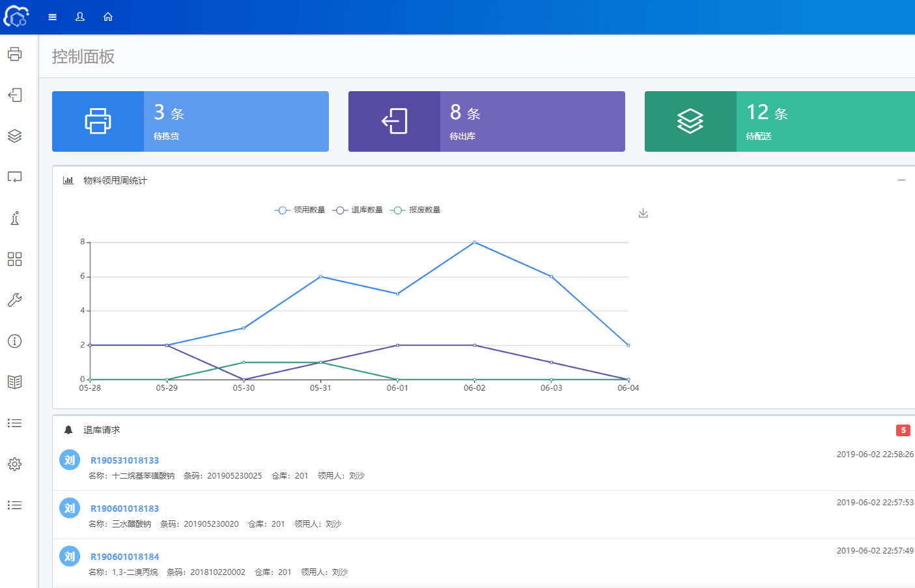Click the 8 peak point at 06-02
915x588 pixels.
[x=475, y=242]
